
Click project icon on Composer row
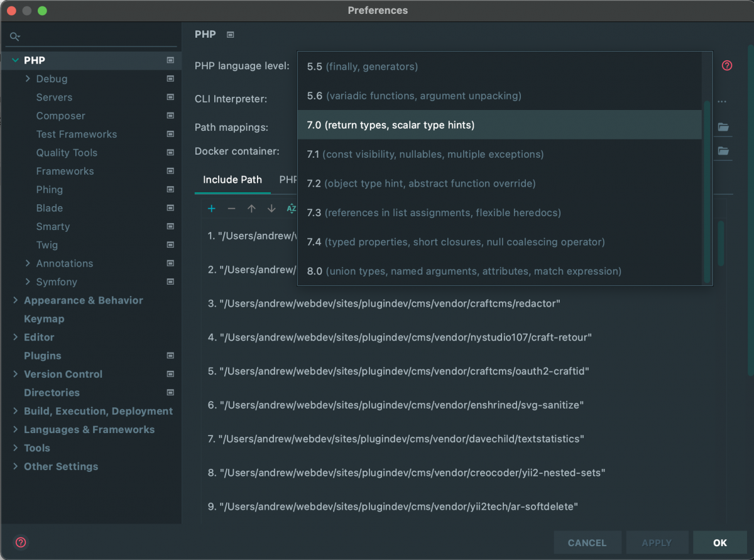(x=170, y=116)
